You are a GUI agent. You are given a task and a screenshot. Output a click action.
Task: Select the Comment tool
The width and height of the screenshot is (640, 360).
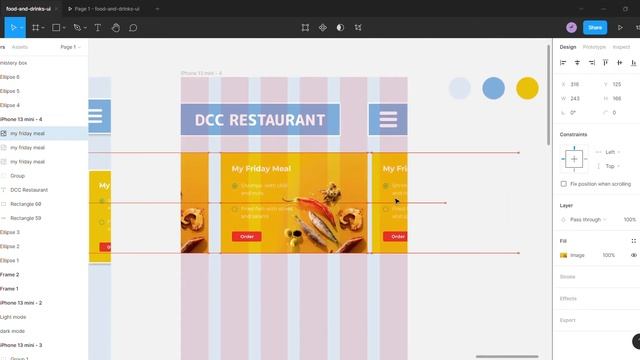(133, 27)
